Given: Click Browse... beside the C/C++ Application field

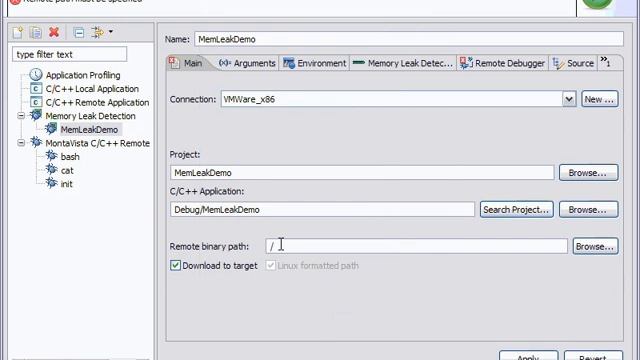Looking at the screenshot, I should click(x=588, y=209).
